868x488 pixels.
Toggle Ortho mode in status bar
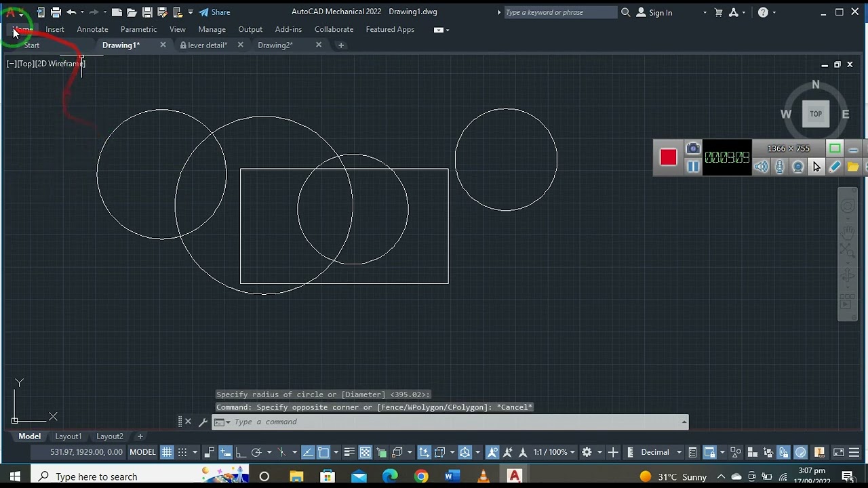pos(241,452)
